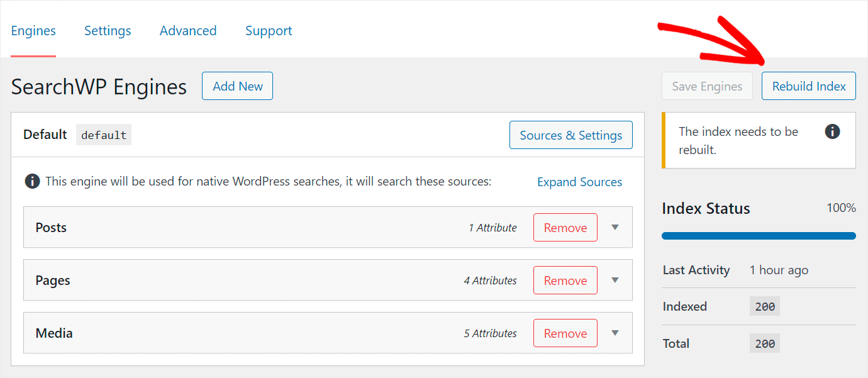
Task: Click the Rebuild Index button
Action: click(809, 86)
